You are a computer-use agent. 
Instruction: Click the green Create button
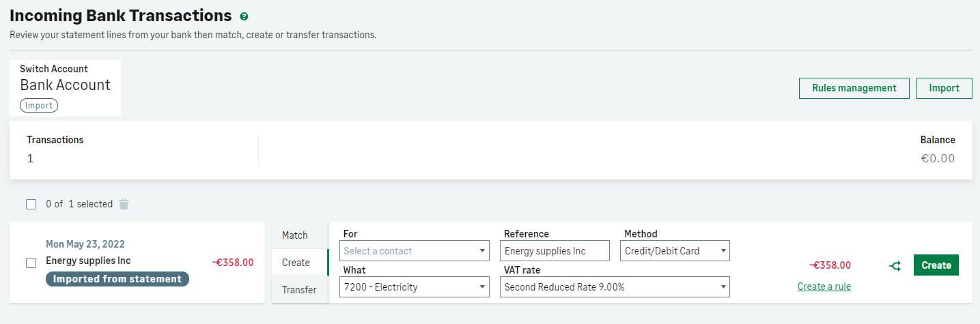click(936, 265)
